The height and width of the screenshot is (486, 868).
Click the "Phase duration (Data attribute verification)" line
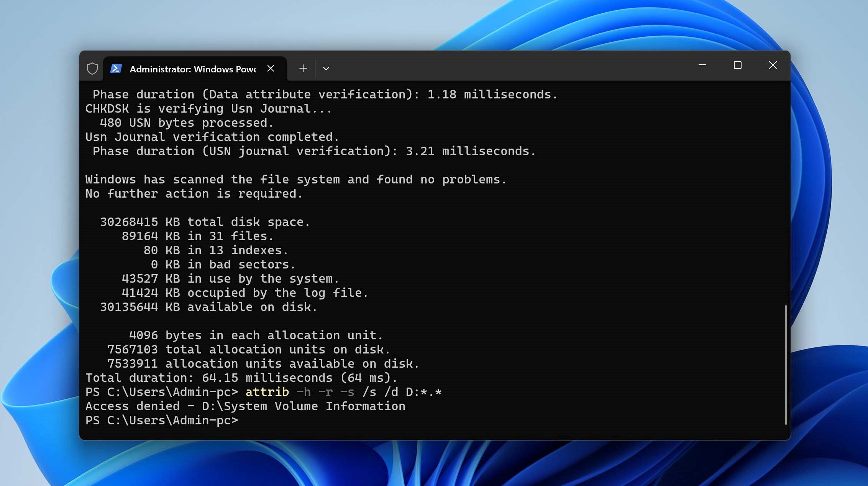click(x=325, y=95)
